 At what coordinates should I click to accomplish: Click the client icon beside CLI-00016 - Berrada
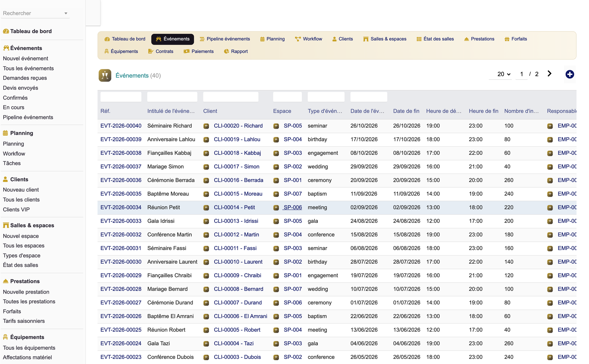pos(206,180)
